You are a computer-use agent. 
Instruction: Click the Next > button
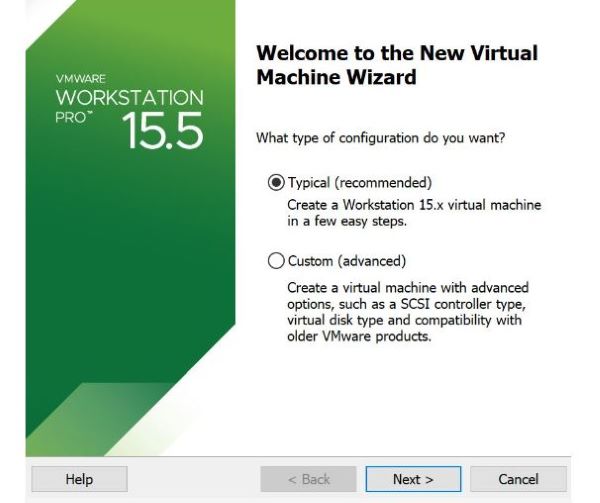[413, 479]
